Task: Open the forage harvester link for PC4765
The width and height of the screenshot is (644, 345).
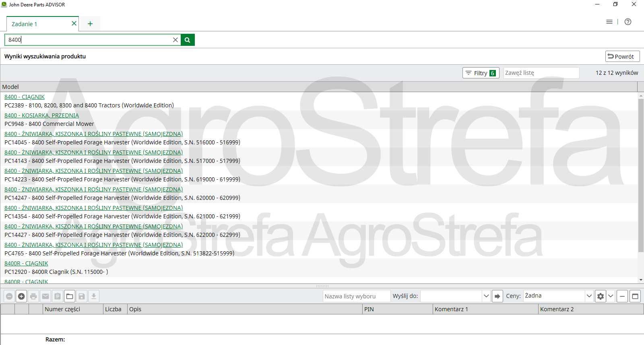Action: tap(93, 245)
